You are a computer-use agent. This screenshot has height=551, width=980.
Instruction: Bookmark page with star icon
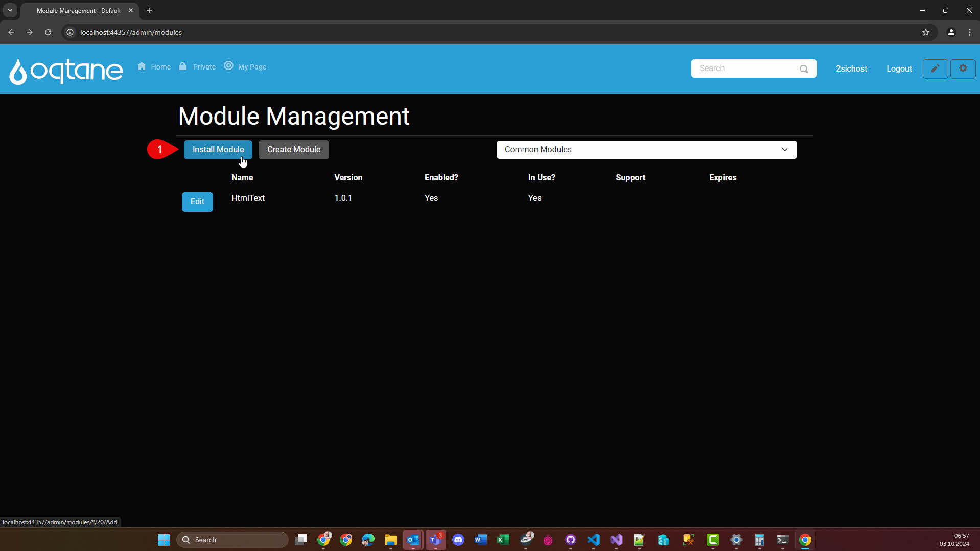[925, 32]
